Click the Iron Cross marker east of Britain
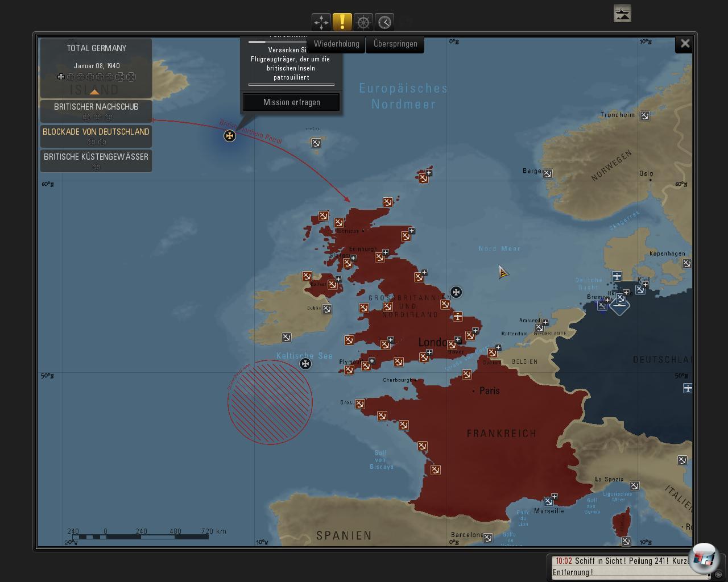Image resolution: width=728 pixels, height=582 pixels. pos(456,292)
